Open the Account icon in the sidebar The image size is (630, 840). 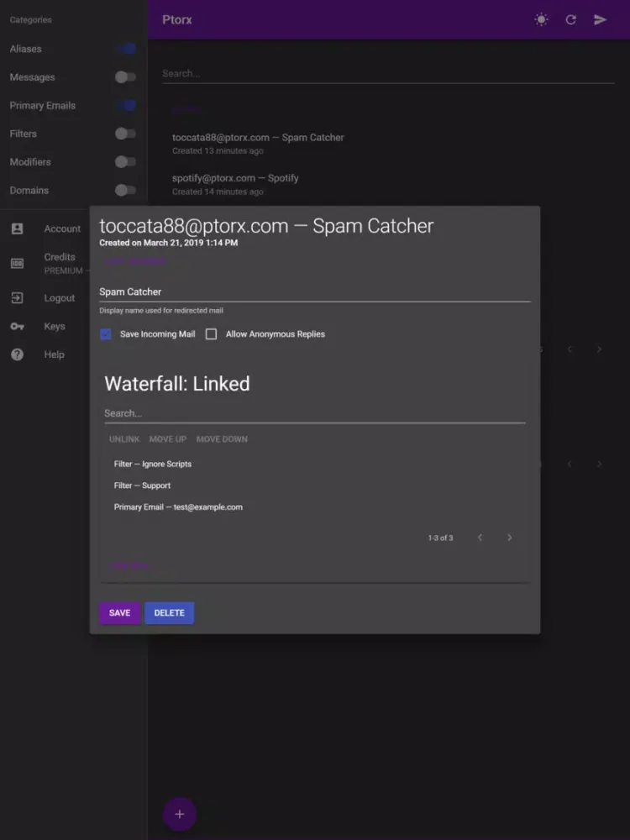(x=17, y=228)
